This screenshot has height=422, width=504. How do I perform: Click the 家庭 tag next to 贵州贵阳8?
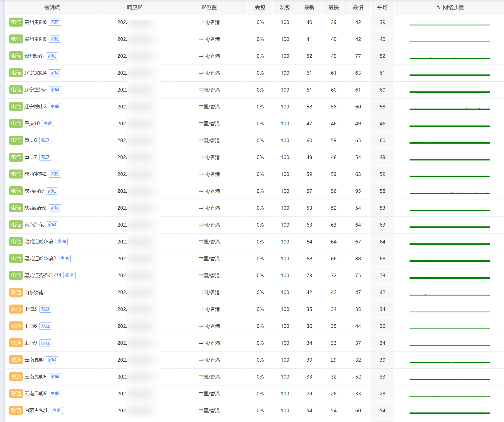[55, 39]
